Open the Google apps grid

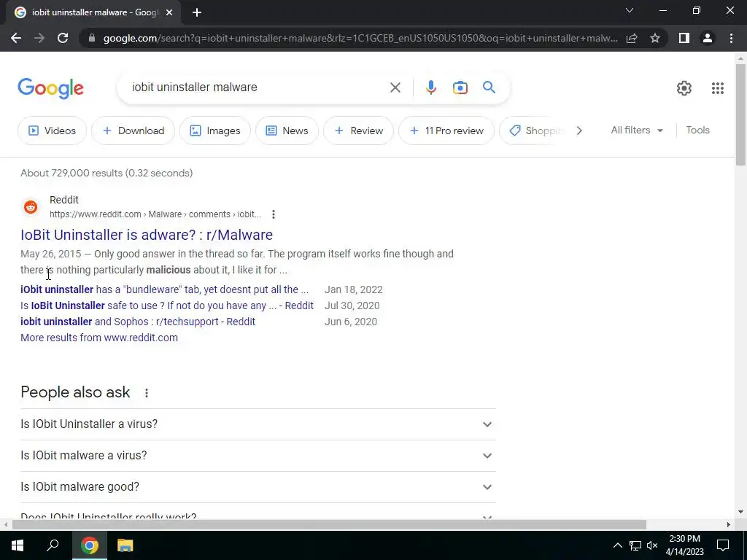click(x=718, y=88)
